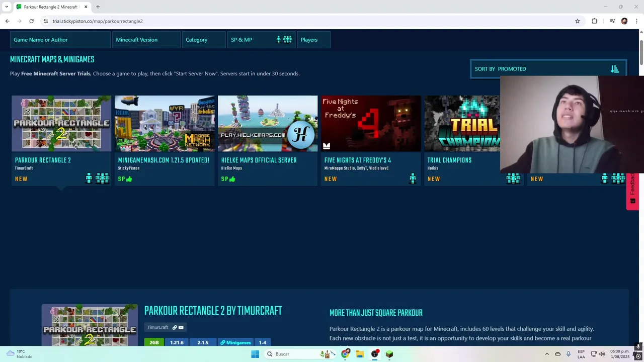Click the 1-4 players tag
Screen dimensions: 644x362
coord(263,342)
